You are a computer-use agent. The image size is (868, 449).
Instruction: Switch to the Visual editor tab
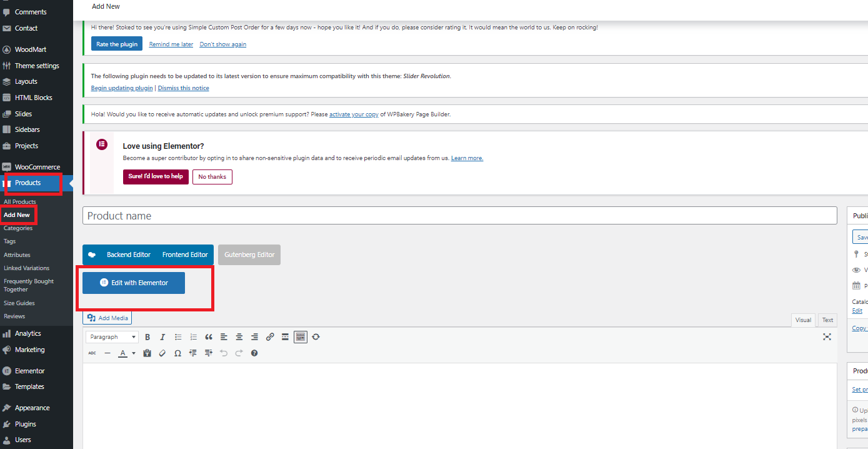point(803,320)
